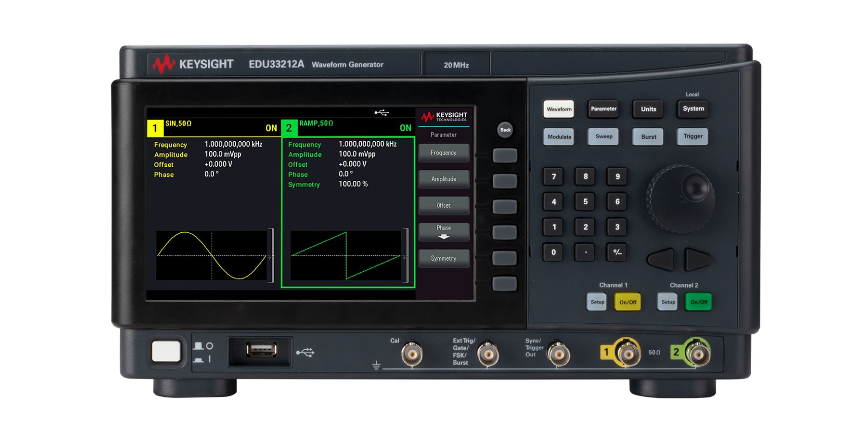Choose Frequency in on-screen Parameter menu
This screenshot has height=440, width=868.
click(x=443, y=153)
